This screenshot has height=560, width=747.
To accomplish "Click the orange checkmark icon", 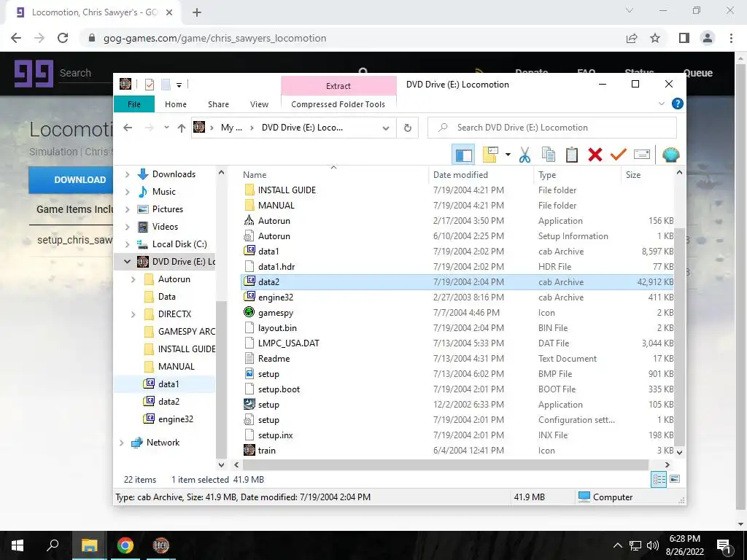I will (x=619, y=155).
